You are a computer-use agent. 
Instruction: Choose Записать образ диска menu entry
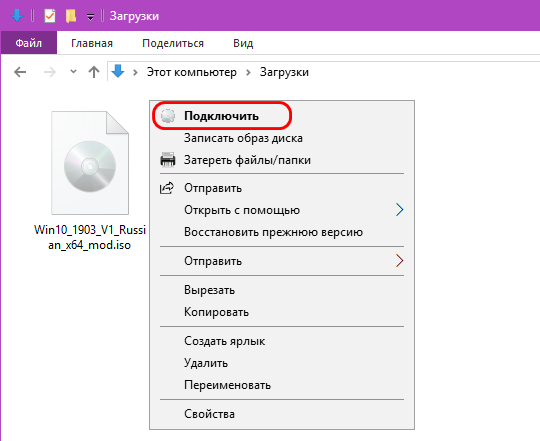point(282,138)
